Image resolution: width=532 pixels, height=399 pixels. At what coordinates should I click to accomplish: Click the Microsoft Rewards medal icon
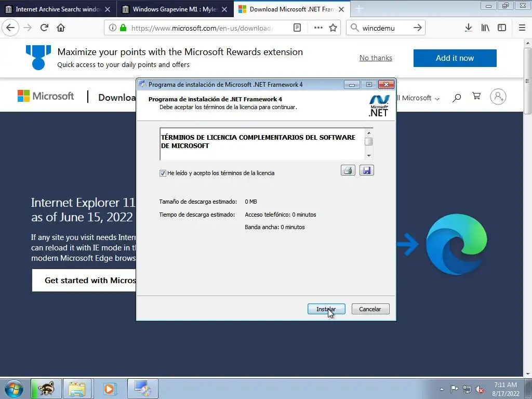point(38,58)
